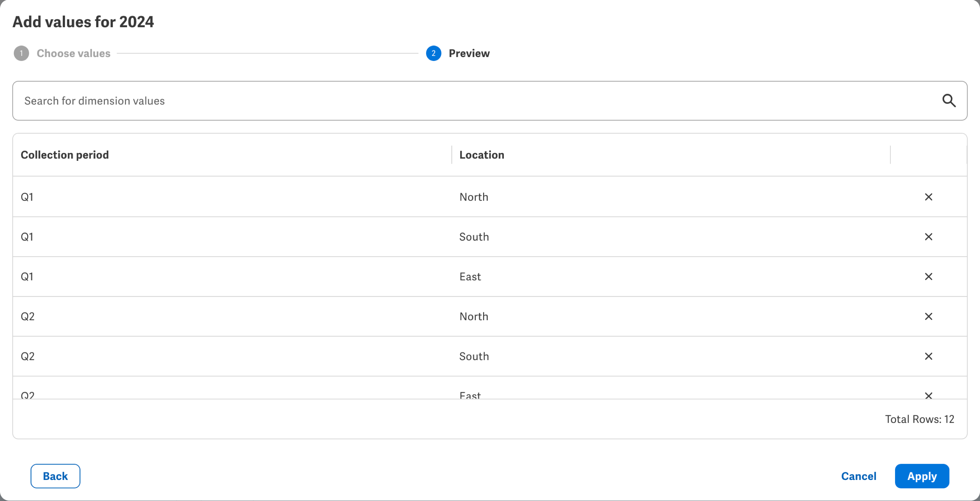The width and height of the screenshot is (980, 501).
Task: Click the step 1 number circle
Action: [21, 53]
